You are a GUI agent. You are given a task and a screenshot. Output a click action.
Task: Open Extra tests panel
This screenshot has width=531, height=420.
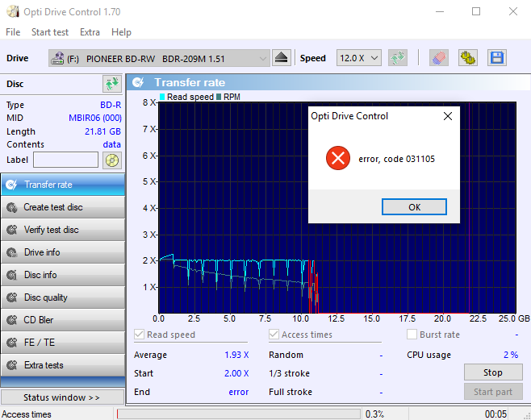pyautogui.click(x=63, y=365)
